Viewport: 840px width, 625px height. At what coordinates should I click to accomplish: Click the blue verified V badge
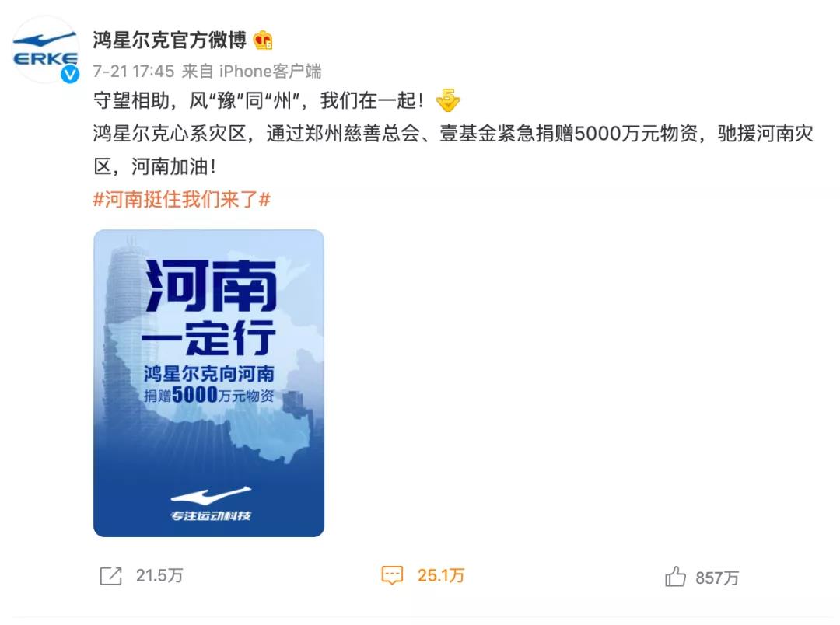tap(70, 75)
